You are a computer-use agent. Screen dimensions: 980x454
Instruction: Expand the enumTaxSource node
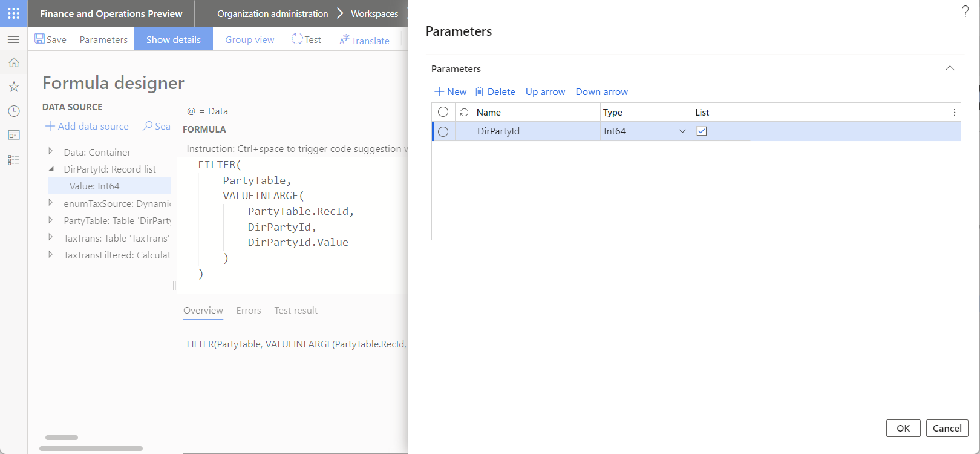(51, 203)
